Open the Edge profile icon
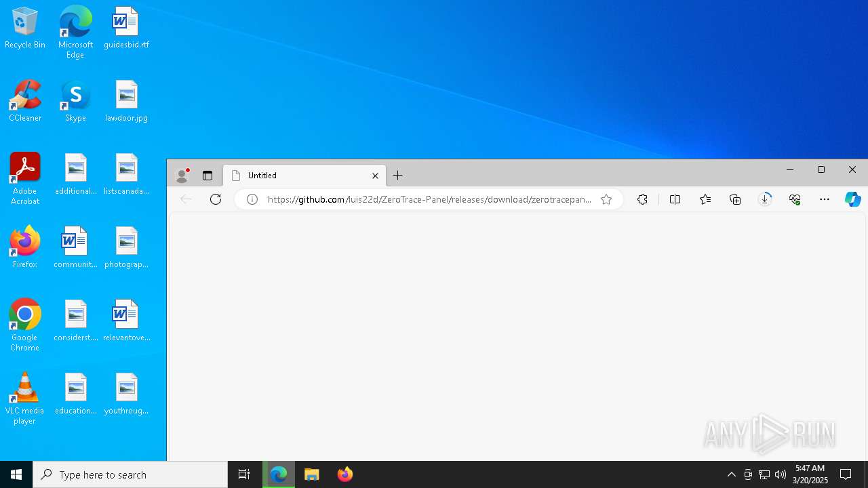 tap(182, 176)
